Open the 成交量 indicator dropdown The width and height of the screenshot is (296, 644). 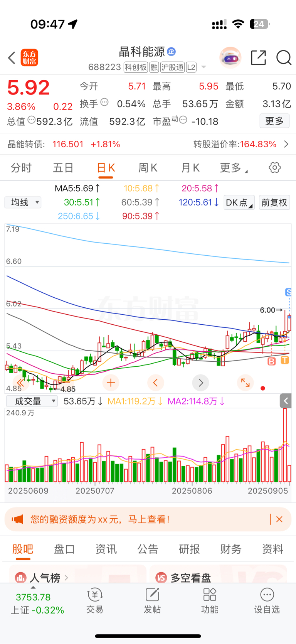coord(32,401)
